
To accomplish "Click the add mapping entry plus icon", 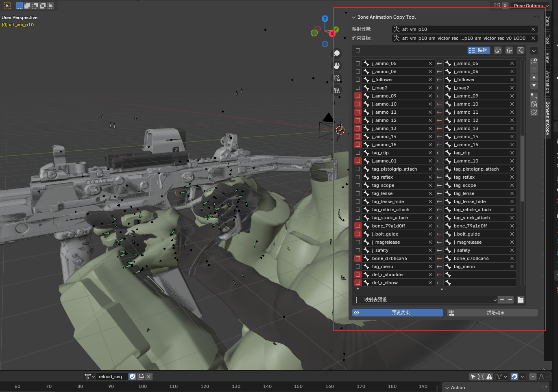I will pos(534,62).
